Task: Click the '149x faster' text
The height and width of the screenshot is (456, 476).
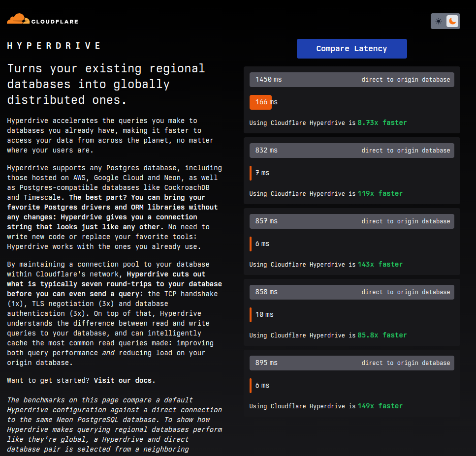Action: click(380, 406)
